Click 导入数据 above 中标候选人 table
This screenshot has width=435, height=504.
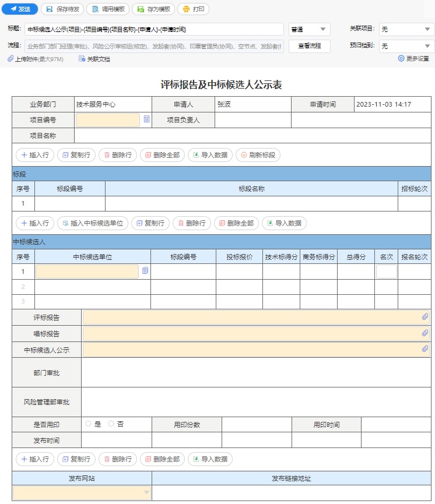[x=285, y=223]
